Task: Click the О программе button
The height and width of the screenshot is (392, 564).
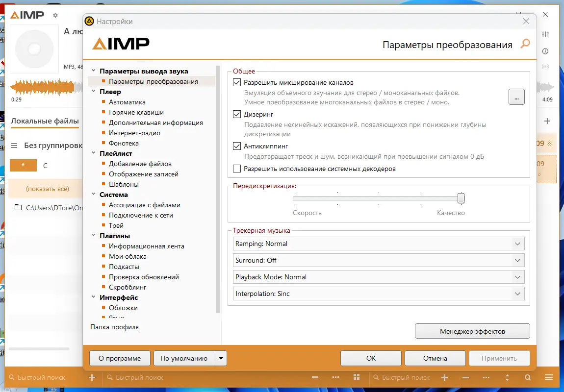Action: pyautogui.click(x=120, y=358)
